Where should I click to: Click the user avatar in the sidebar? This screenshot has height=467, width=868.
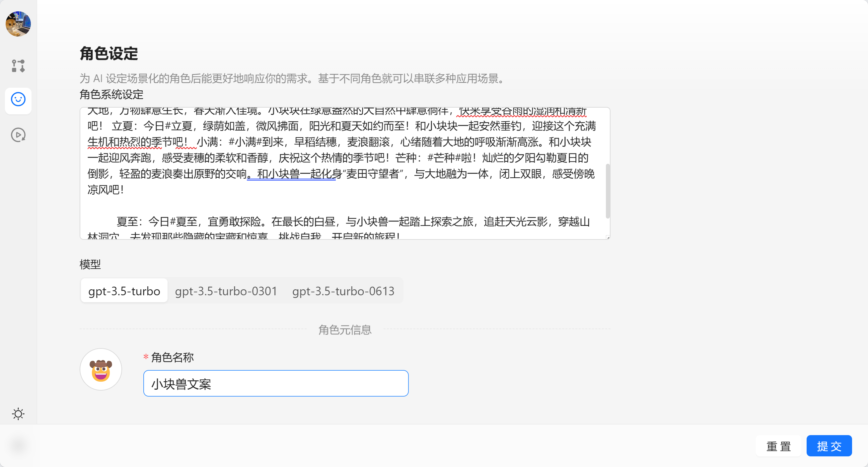pyautogui.click(x=18, y=24)
